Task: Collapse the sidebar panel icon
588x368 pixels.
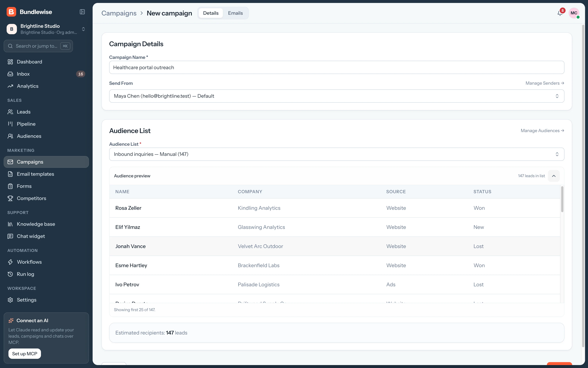Action: [82, 12]
